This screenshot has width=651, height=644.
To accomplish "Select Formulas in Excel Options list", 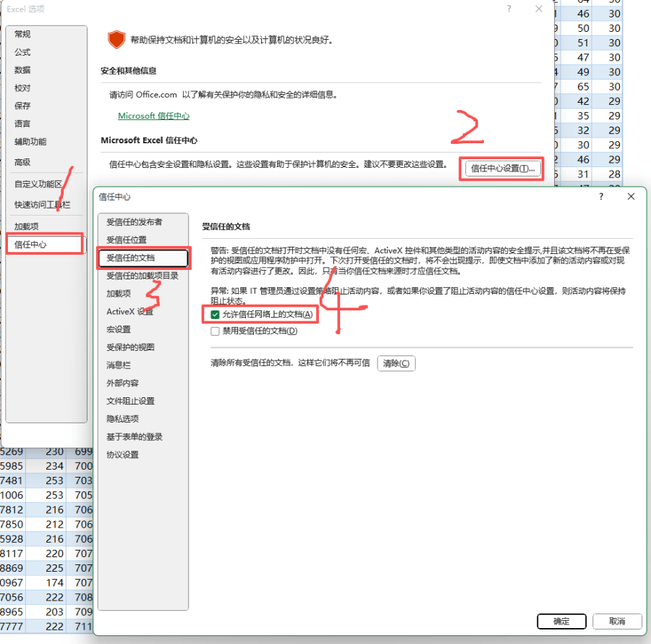I will pyautogui.click(x=22, y=52).
